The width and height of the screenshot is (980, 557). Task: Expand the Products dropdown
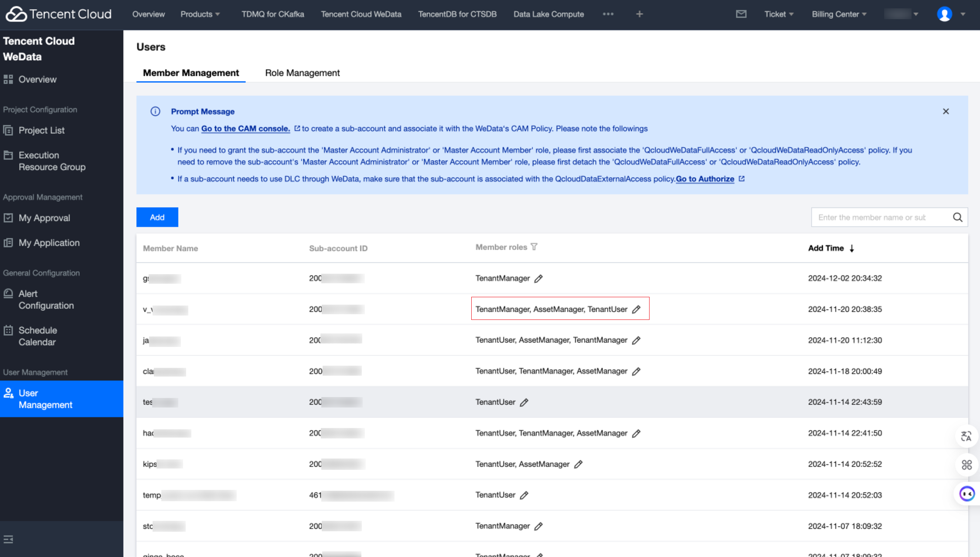[200, 14]
